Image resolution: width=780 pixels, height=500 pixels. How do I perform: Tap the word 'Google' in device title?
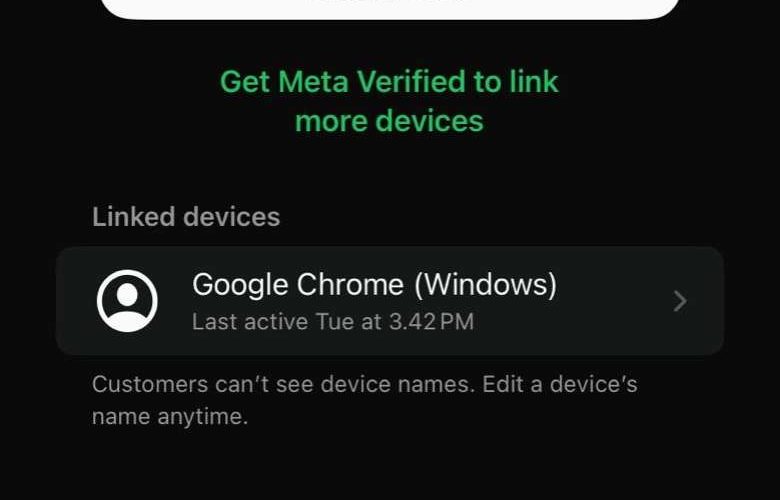pos(240,285)
